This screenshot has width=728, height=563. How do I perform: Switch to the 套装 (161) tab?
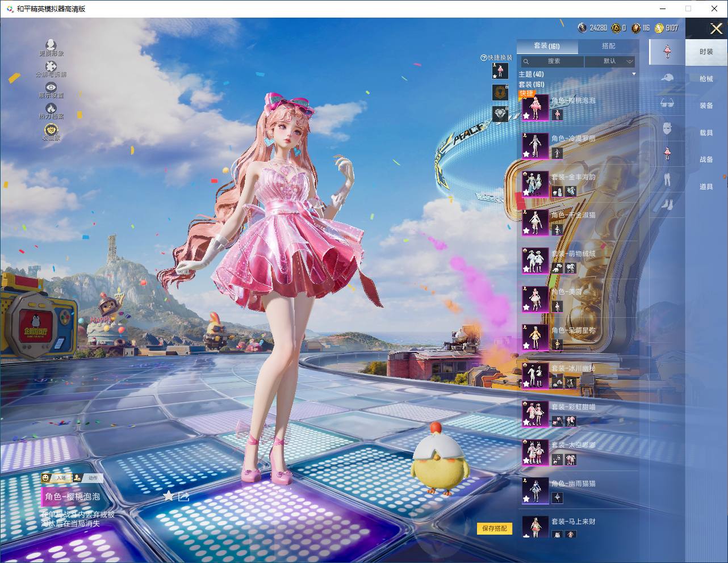547,46
